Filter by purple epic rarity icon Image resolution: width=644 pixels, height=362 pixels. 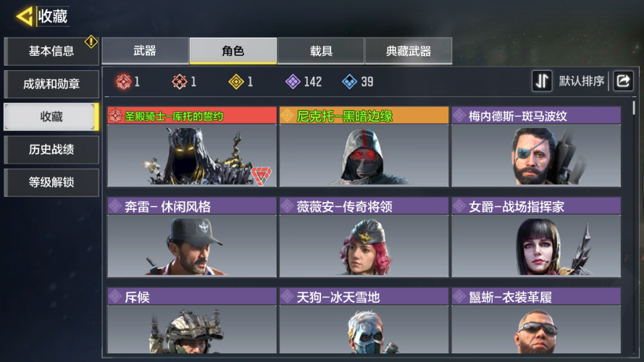[x=293, y=82]
